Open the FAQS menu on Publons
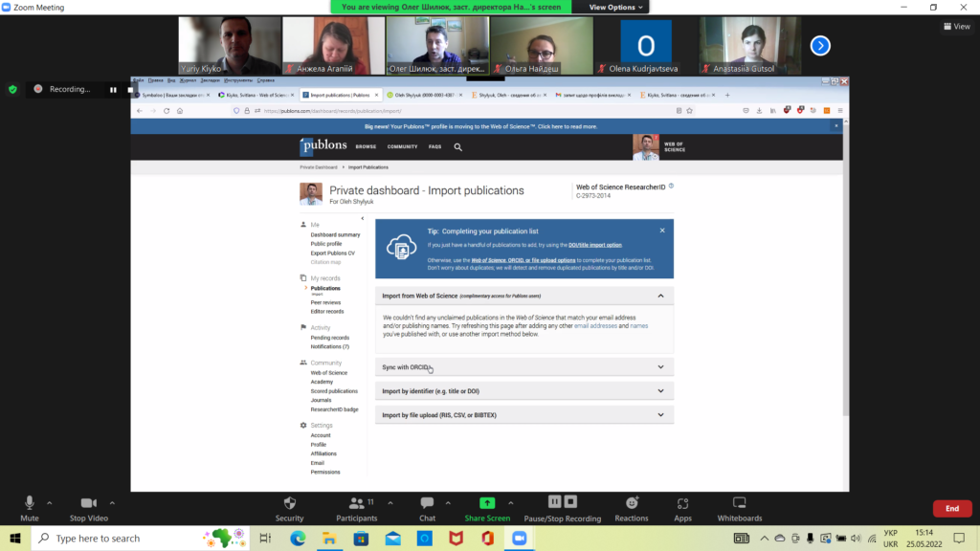 coord(435,146)
